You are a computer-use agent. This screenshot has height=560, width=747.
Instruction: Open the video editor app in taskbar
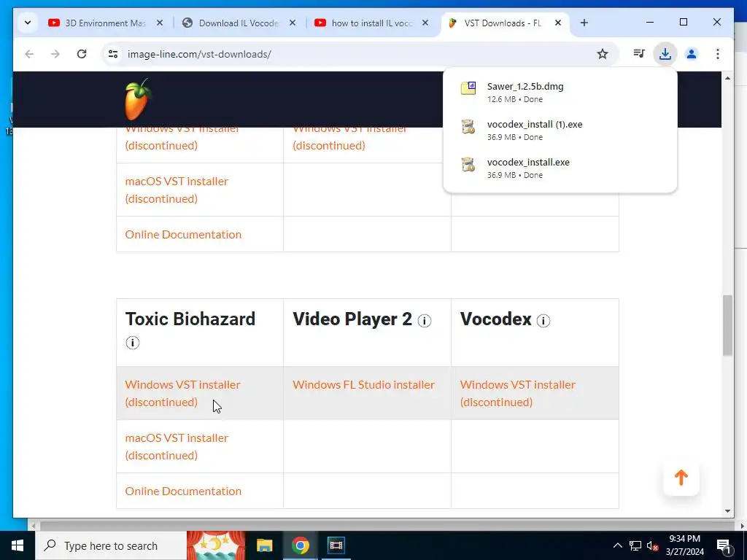pos(336,545)
